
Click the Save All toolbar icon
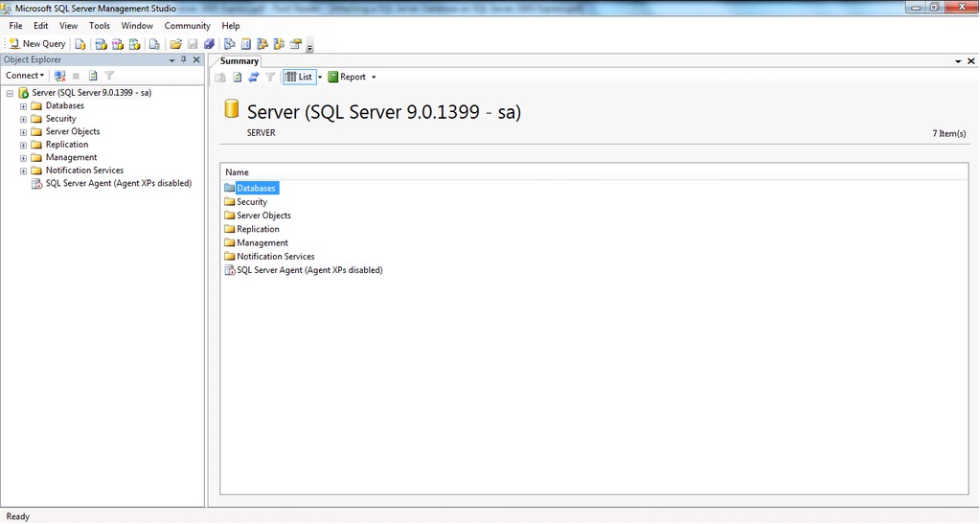click(209, 44)
